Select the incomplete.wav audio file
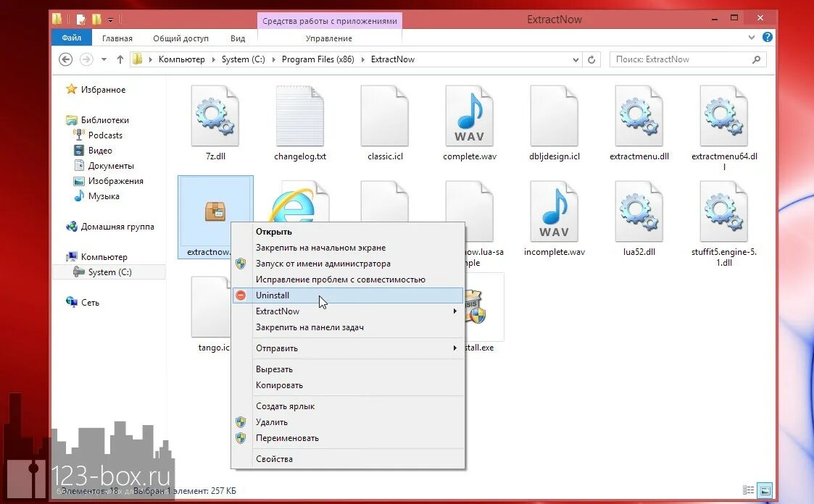The height and width of the screenshot is (504, 814). [x=554, y=211]
